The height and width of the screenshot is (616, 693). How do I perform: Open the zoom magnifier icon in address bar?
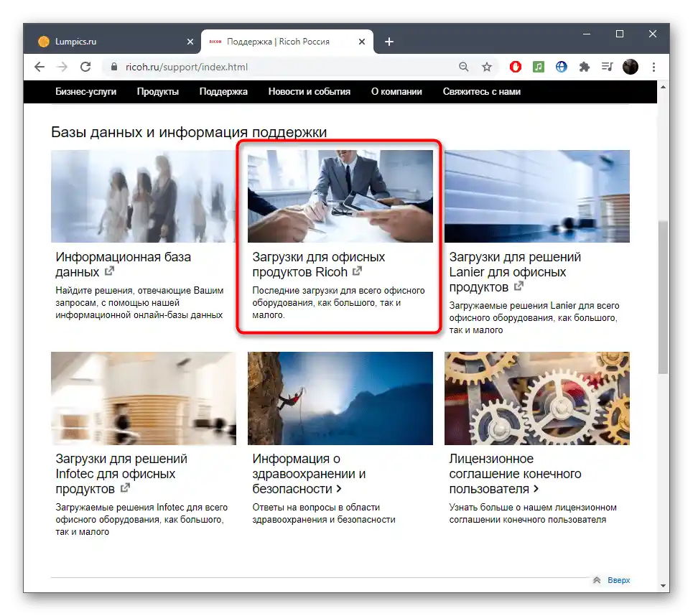tap(463, 67)
